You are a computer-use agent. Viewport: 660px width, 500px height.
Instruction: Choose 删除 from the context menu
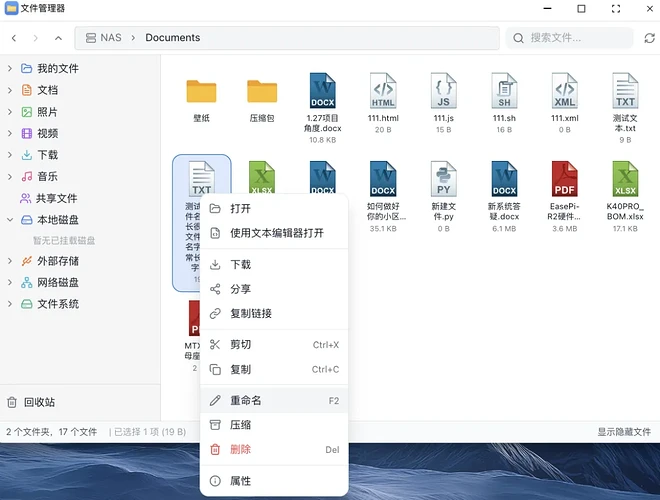point(241,450)
